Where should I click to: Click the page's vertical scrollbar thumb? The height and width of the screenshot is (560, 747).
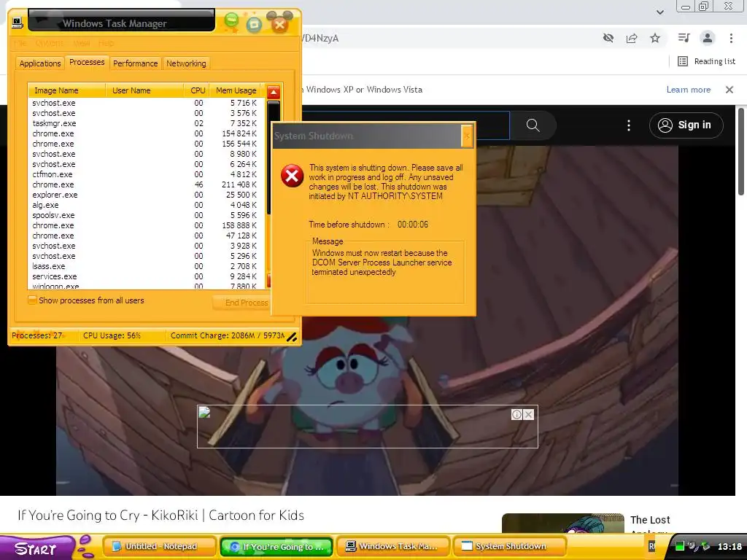741,152
